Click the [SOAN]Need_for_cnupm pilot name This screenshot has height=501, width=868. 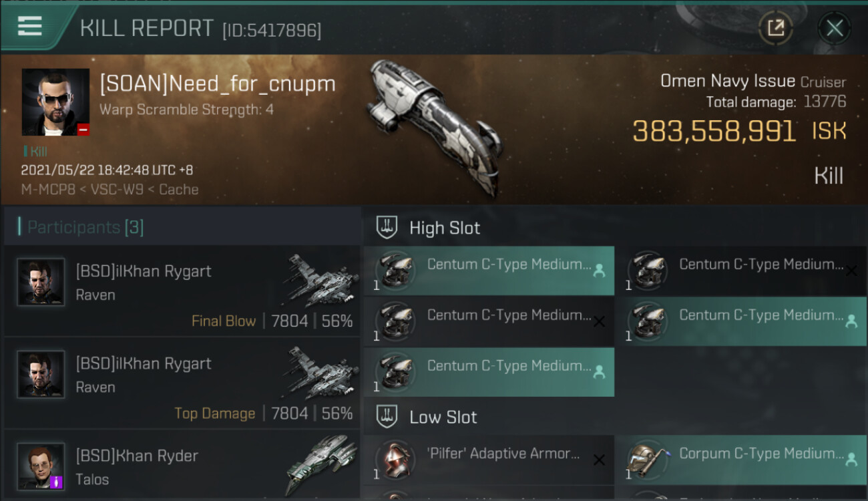[218, 84]
